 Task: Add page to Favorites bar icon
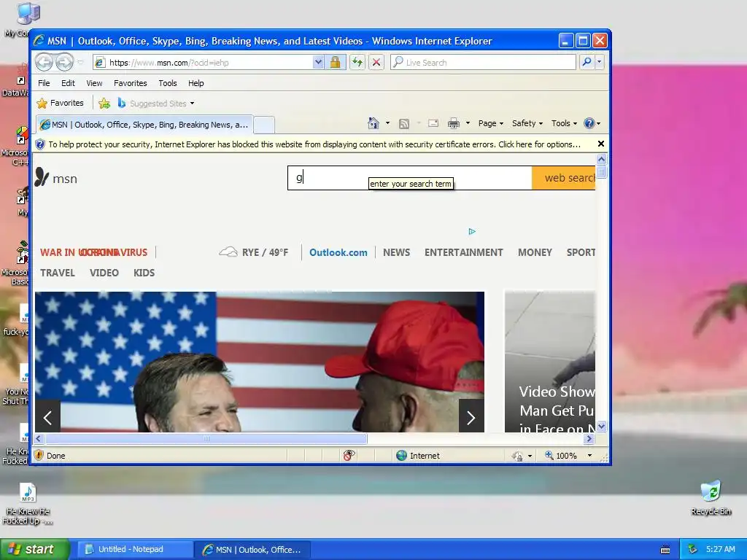click(104, 103)
